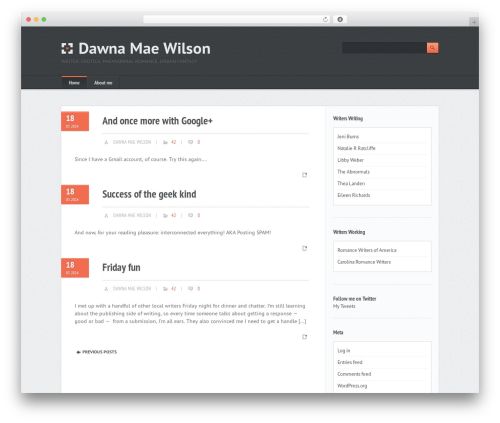
Task: Open the Friday fun post title
Action: point(121,268)
